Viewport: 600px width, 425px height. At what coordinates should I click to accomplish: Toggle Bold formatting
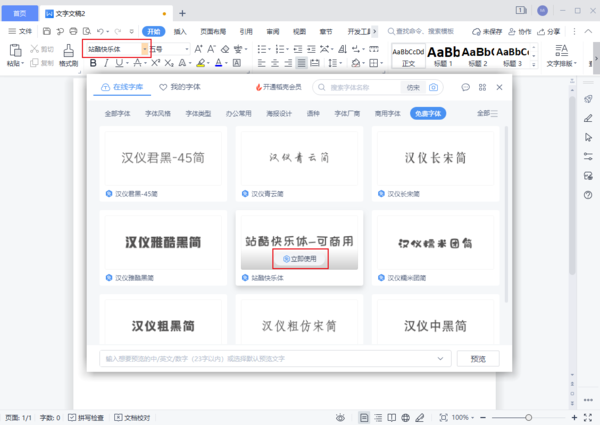click(x=93, y=63)
